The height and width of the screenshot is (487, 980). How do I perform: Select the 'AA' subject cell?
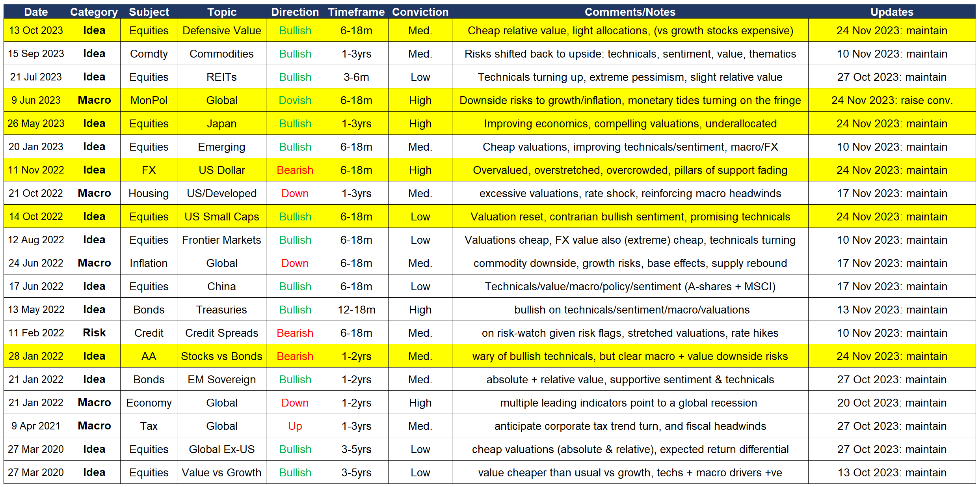(149, 356)
